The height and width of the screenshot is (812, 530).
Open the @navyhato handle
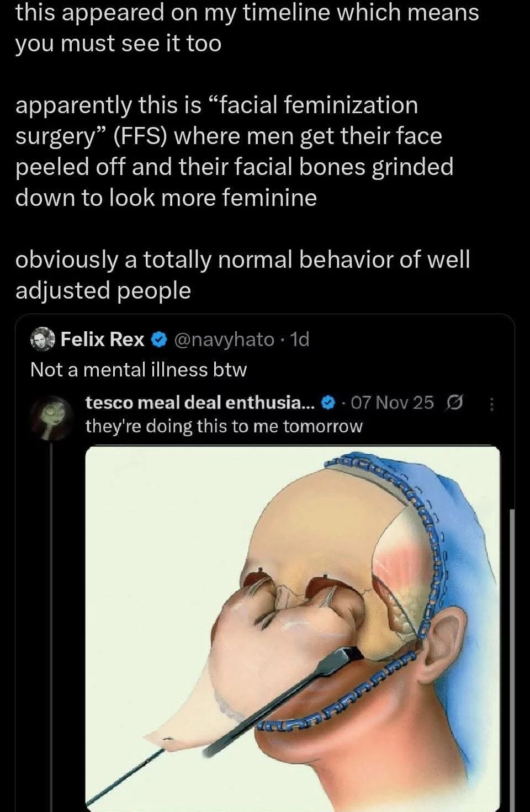(224, 339)
